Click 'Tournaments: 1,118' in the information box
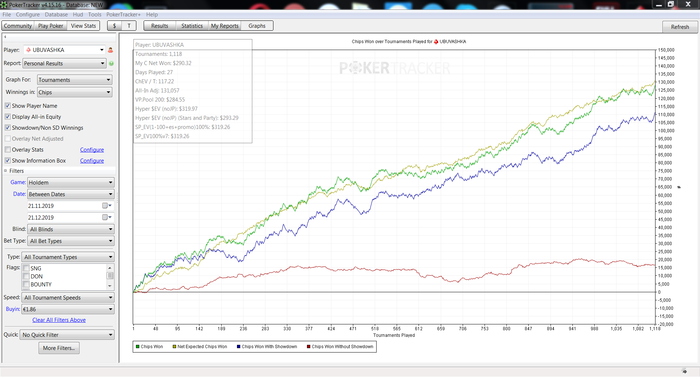The height and width of the screenshot is (377, 700). click(x=158, y=54)
